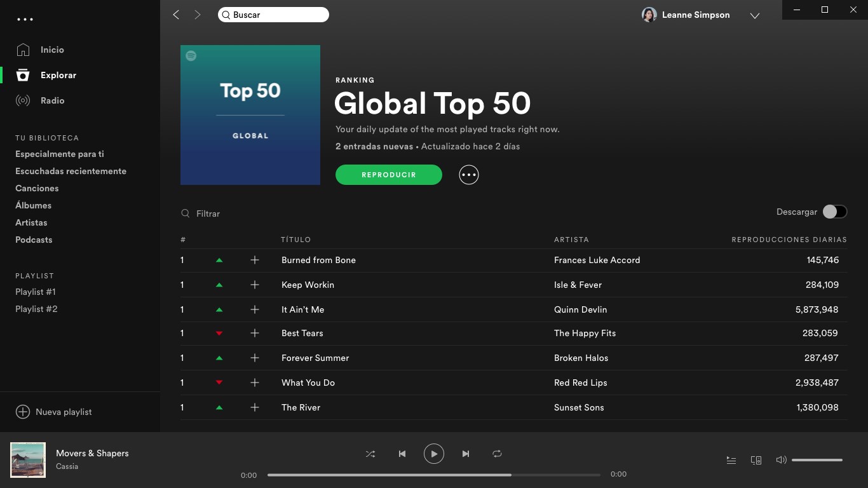Select the song Forever Summer
Screen dimensions: 868x488
pyautogui.click(x=315, y=358)
